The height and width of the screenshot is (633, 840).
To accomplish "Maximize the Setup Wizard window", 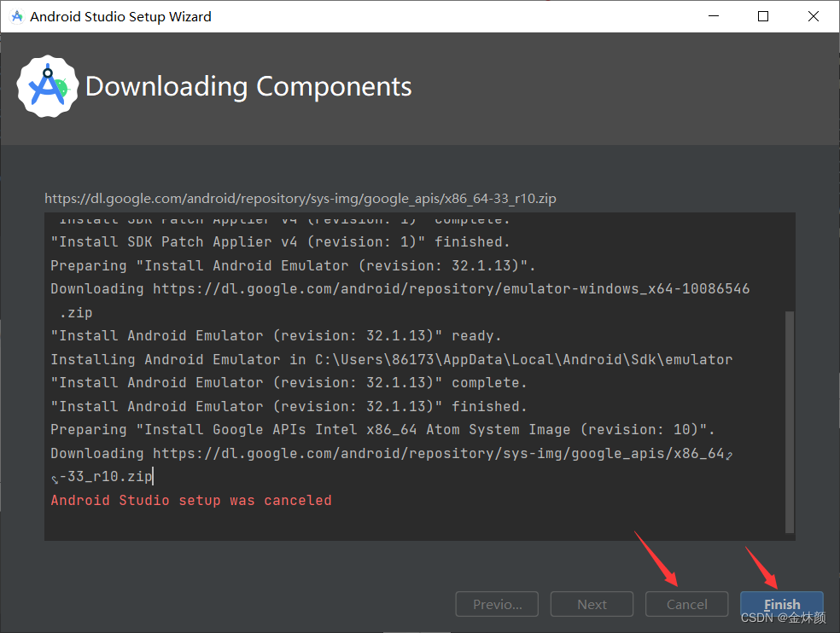I will click(763, 16).
